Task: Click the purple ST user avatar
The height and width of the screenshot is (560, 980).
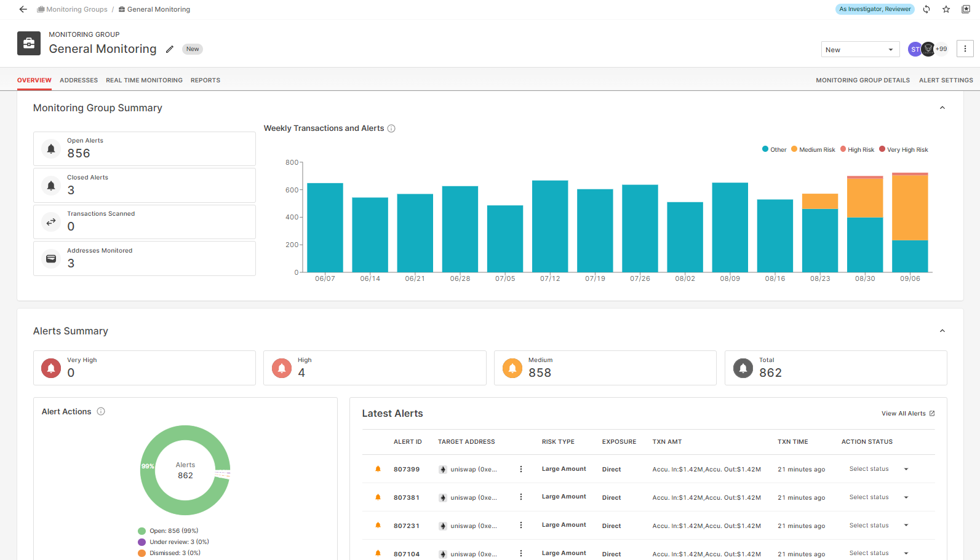Action: coord(915,49)
